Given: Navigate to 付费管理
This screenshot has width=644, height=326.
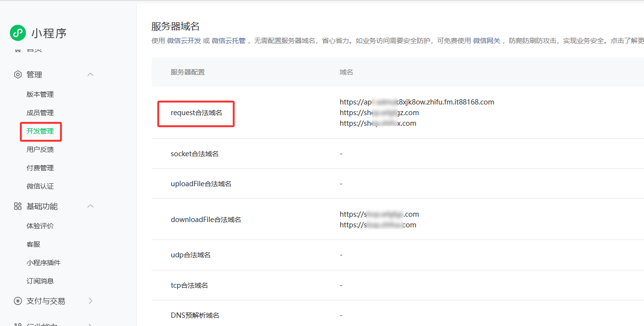Looking at the screenshot, I should (x=40, y=168).
